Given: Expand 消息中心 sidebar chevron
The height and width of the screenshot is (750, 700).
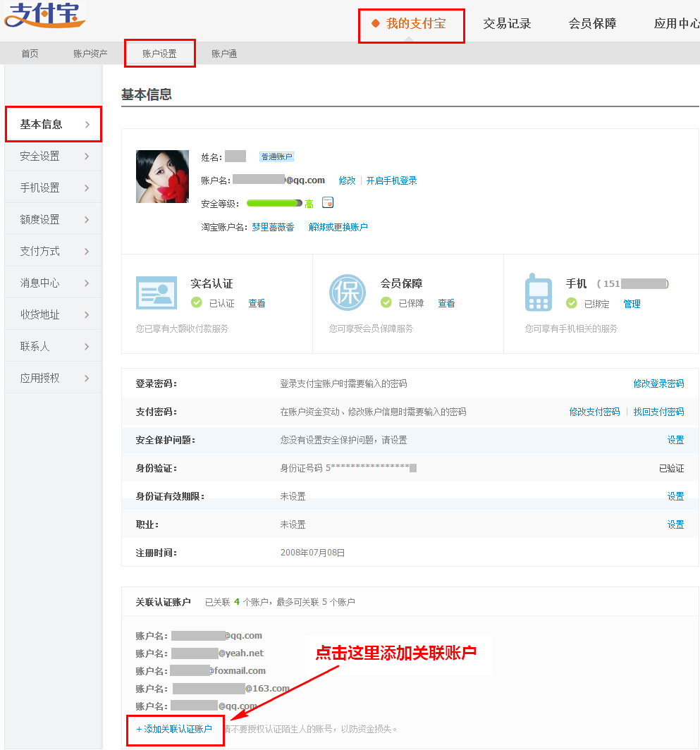Looking at the screenshot, I should tap(87, 283).
